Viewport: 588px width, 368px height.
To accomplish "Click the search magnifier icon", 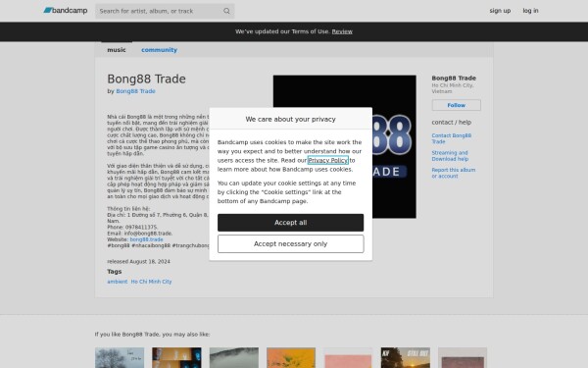I will (226, 11).
